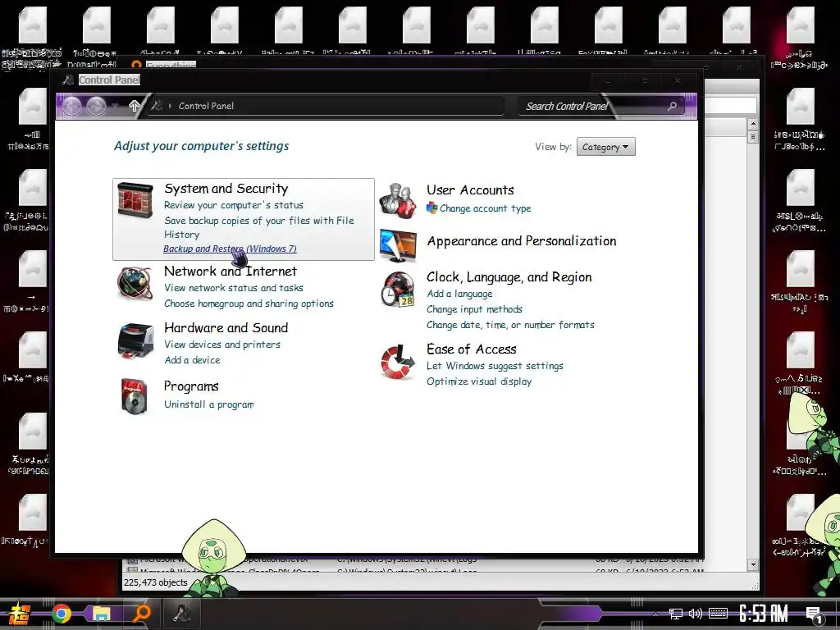
Task: Click the Appearance and Personalization monitor icon
Action: click(398, 245)
